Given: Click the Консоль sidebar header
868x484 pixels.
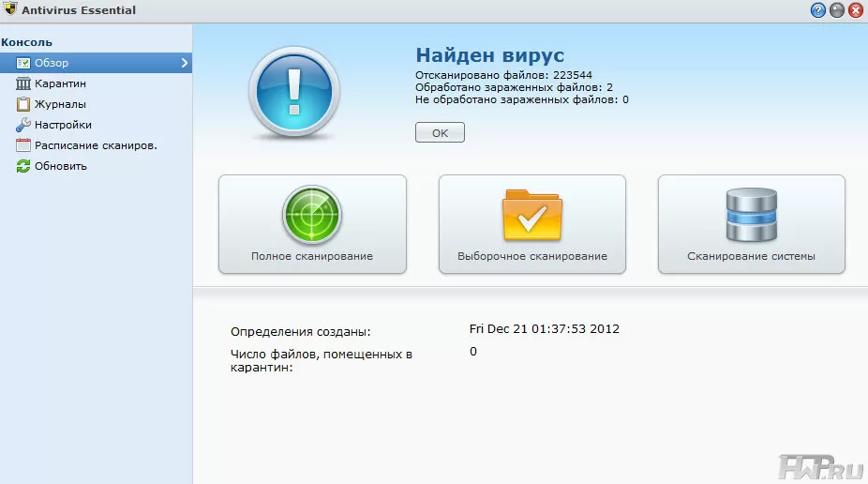Looking at the screenshot, I should pyautogui.click(x=26, y=42).
